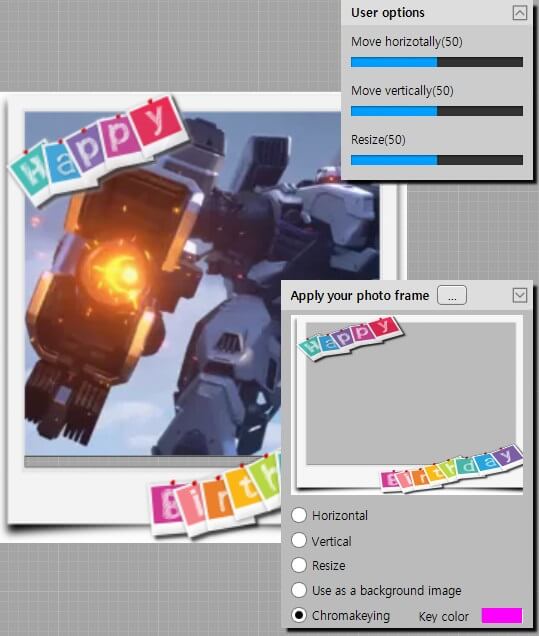Click the Move vertically slider track
Image resolution: width=539 pixels, height=636 pixels.
click(x=437, y=111)
